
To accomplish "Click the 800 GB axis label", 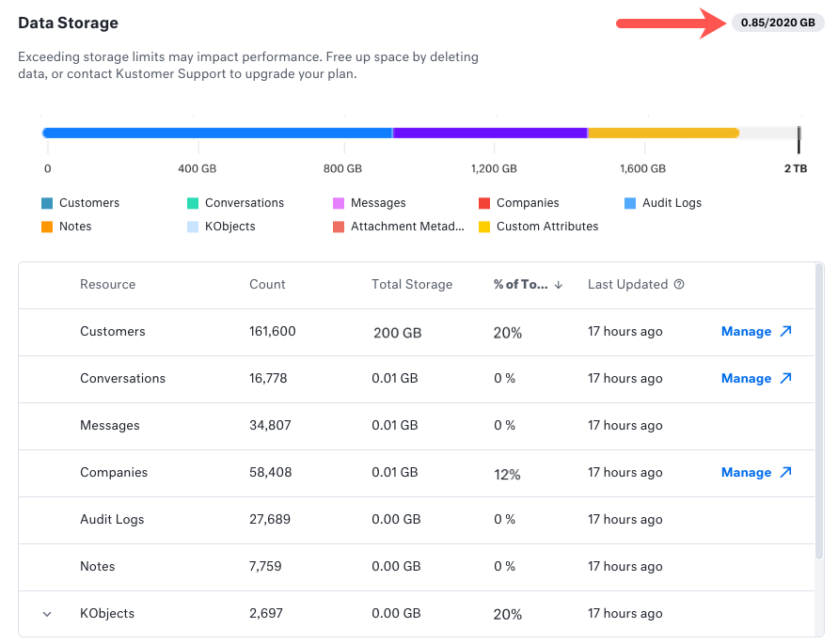I will pos(342,169).
